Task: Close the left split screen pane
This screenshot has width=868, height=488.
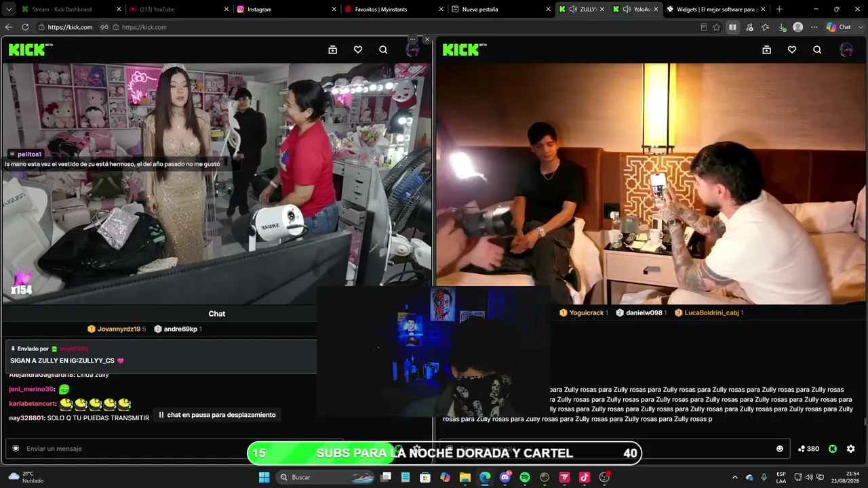Action: (427, 39)
